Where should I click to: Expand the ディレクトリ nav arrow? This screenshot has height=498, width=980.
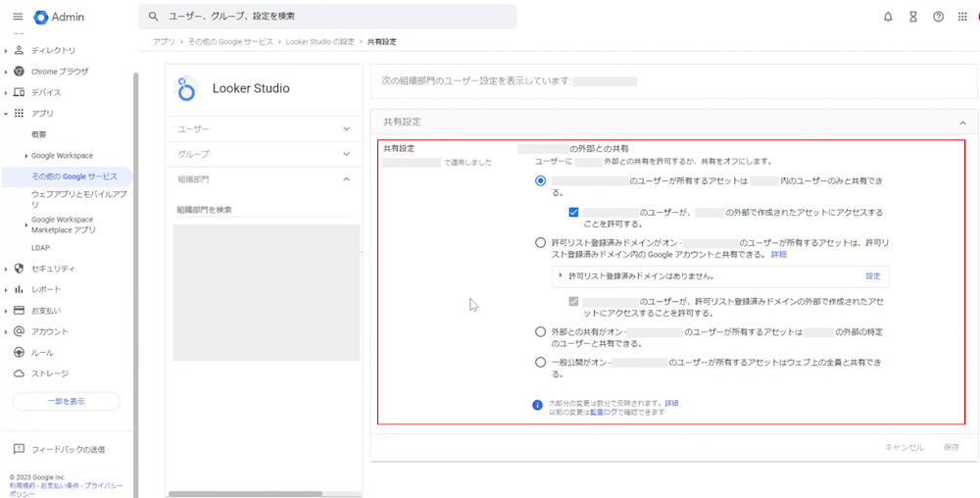coord(6,51)
